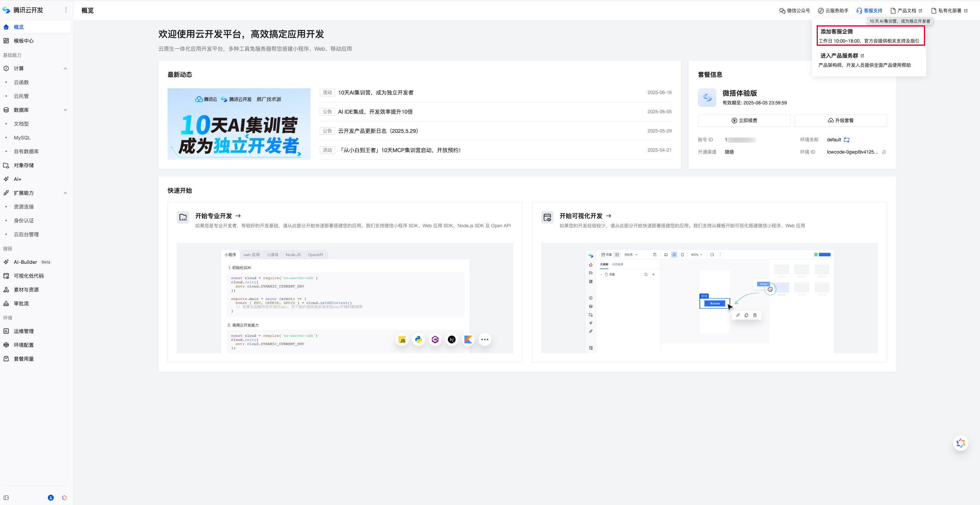
Task: Select the Node.JS tab in the code preview
Action: [293, 255]
